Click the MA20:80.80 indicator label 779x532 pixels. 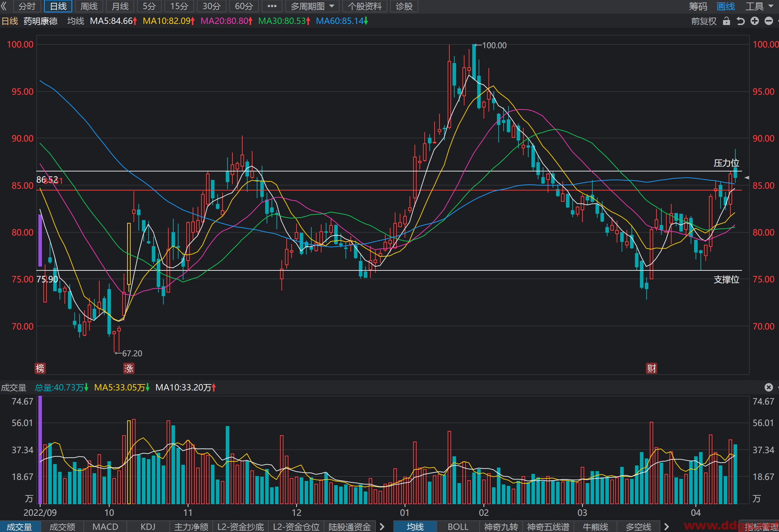point(226,21)
